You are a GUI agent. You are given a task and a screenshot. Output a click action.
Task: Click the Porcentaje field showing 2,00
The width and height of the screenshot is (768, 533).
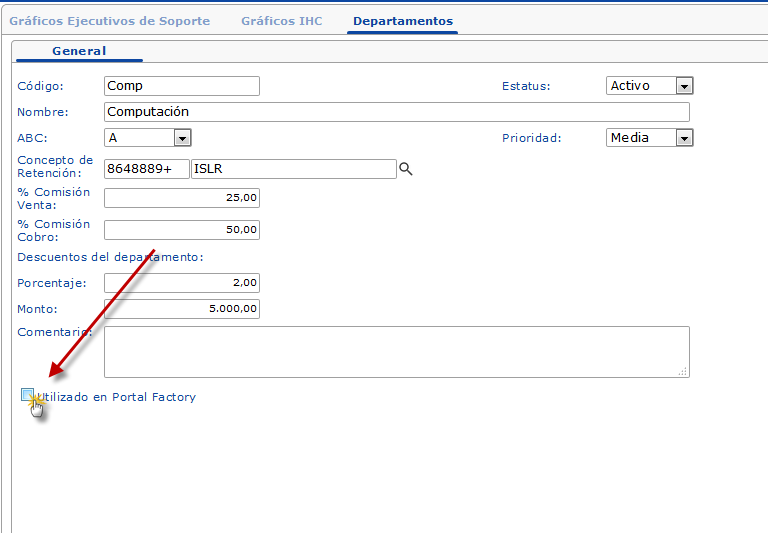pyautogui.click(x=182, y=283)
